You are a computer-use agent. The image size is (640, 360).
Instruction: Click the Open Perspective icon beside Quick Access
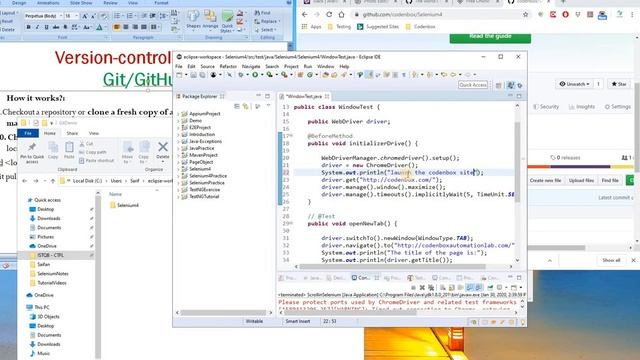tap(498, 85)
